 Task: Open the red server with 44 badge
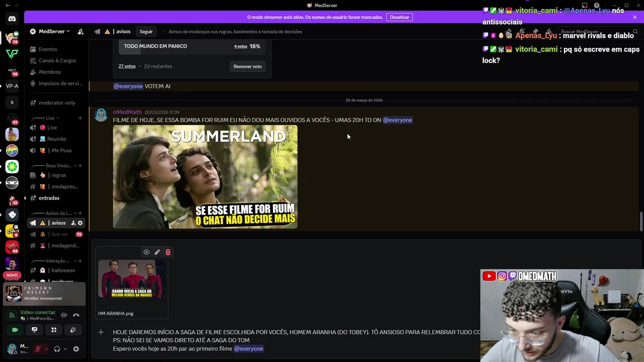[x=12, y=247]
